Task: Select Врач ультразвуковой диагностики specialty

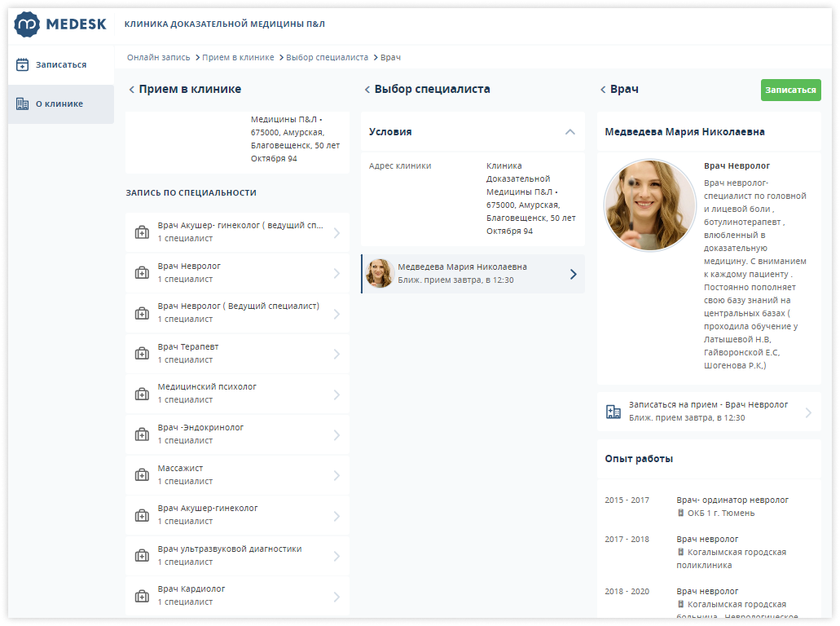Action: click(x=237, y=555)
